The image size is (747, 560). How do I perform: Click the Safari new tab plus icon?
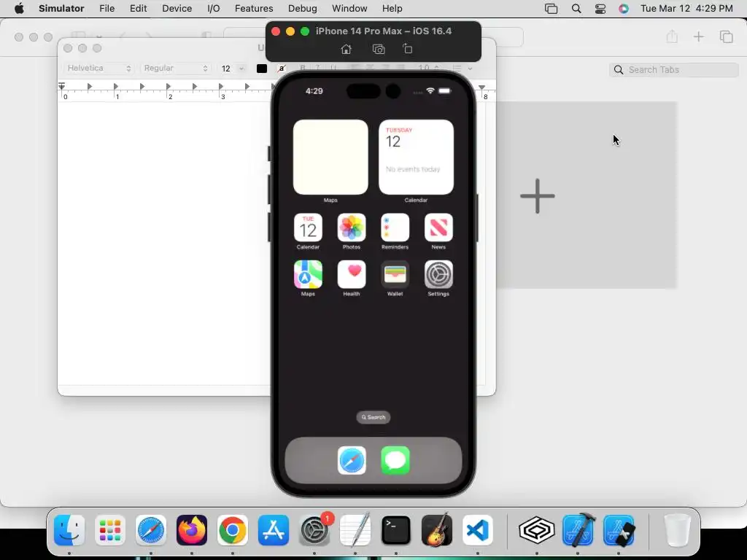pyautogui.click(x=698, y=36)
